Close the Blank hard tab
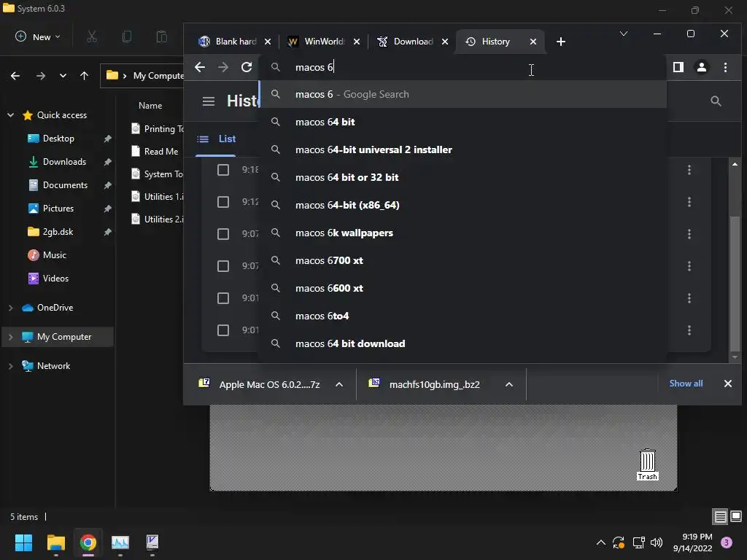747x560 pixels. tap(268, 42)
